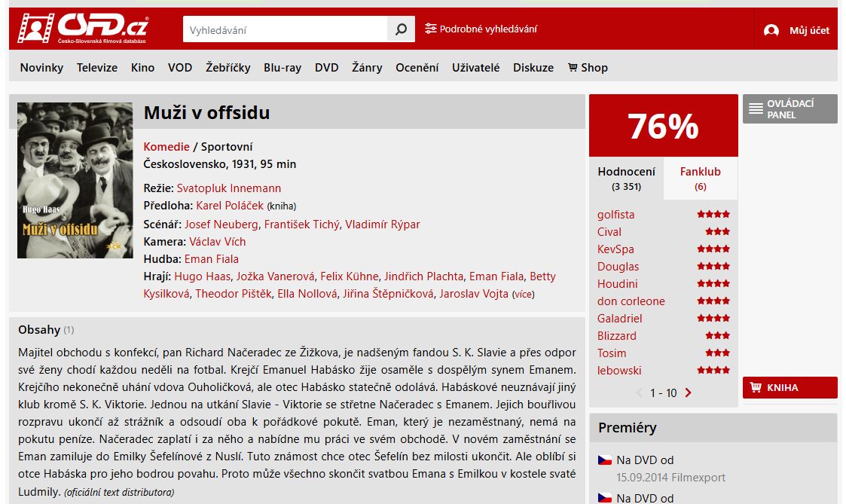Expand the Ovládací panel
Viewport: 846px width, 504px height.
point(790,109)
